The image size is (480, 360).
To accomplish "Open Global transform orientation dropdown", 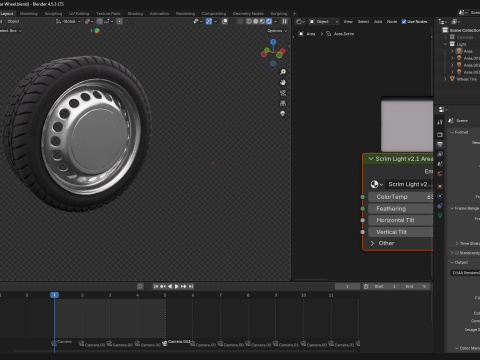I will pos(68,21).
